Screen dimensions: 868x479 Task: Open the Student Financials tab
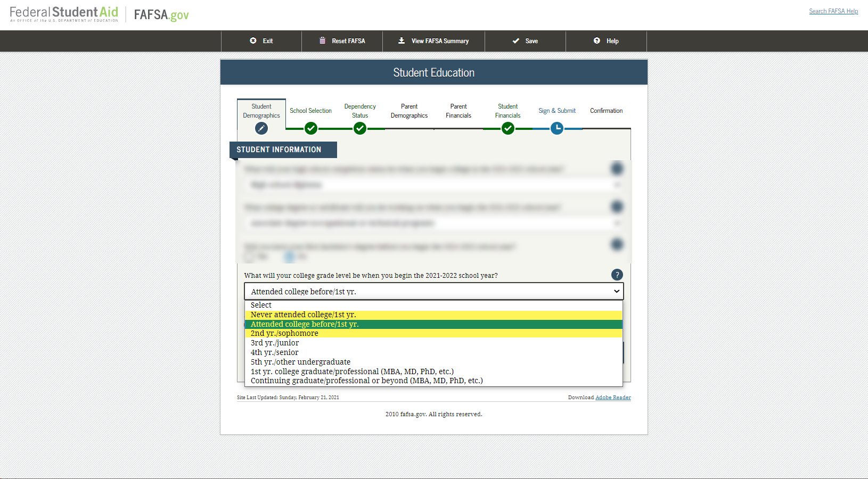click(x=508, y=111)
